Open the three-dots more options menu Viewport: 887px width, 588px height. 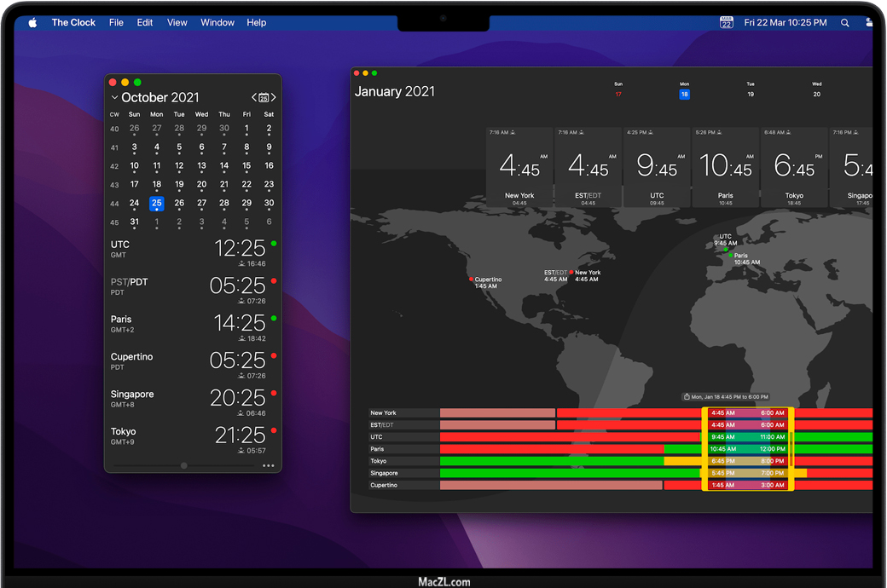[x=269, y=466]
